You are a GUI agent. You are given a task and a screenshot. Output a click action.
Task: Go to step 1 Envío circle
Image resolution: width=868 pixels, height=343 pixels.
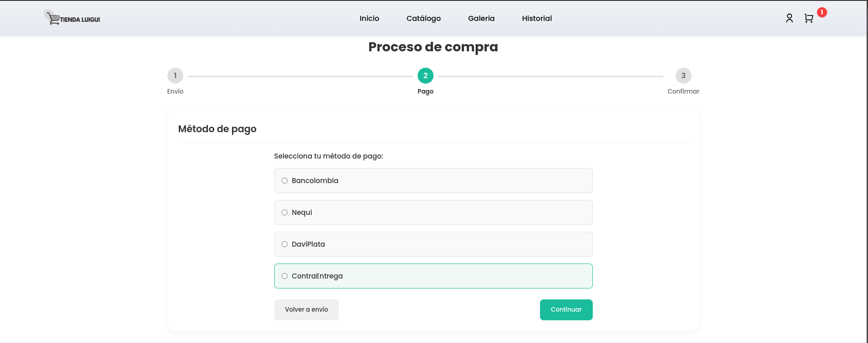click(175, 76)
